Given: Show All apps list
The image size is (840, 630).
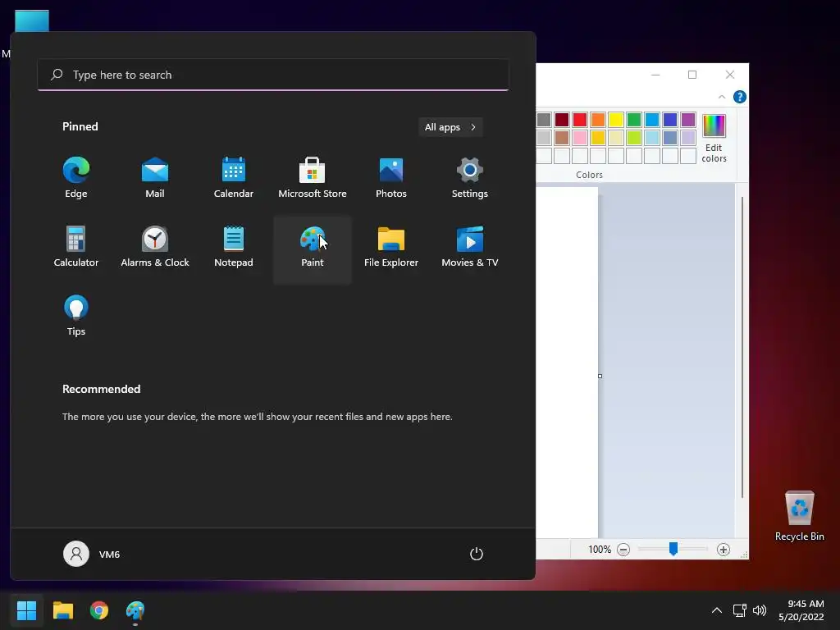Looking at the screenshot, I should point(450,127).
